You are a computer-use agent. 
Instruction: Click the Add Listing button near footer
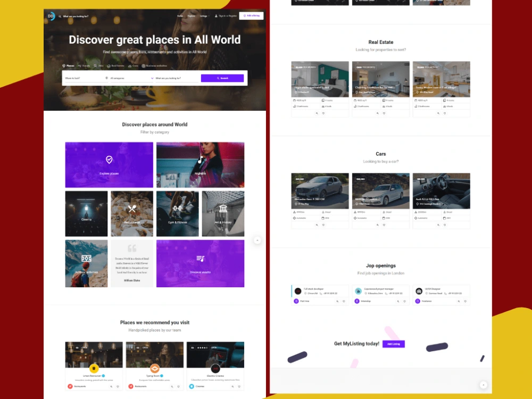[x=394, y=344]
